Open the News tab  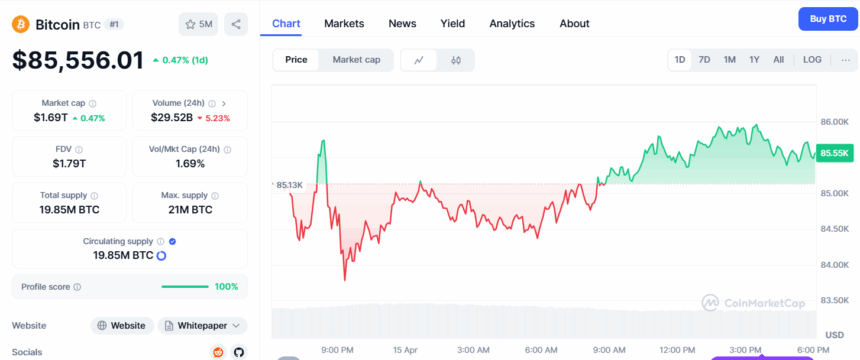point(402,24)
